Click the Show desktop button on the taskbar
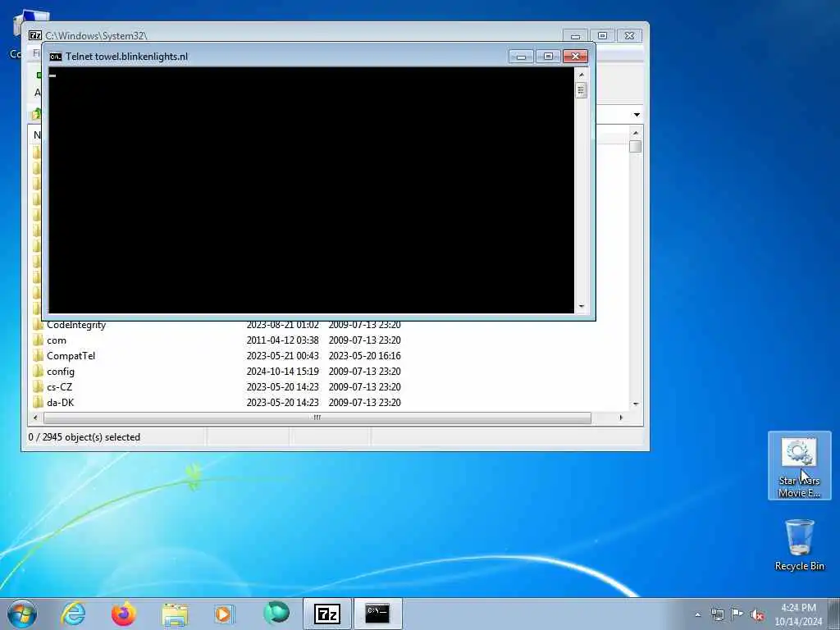 [834, 614]
